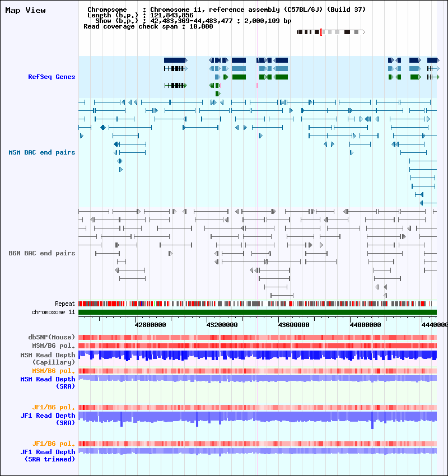Click the Length 121,843,856 text
448x476 pixels.
point(172,15)
